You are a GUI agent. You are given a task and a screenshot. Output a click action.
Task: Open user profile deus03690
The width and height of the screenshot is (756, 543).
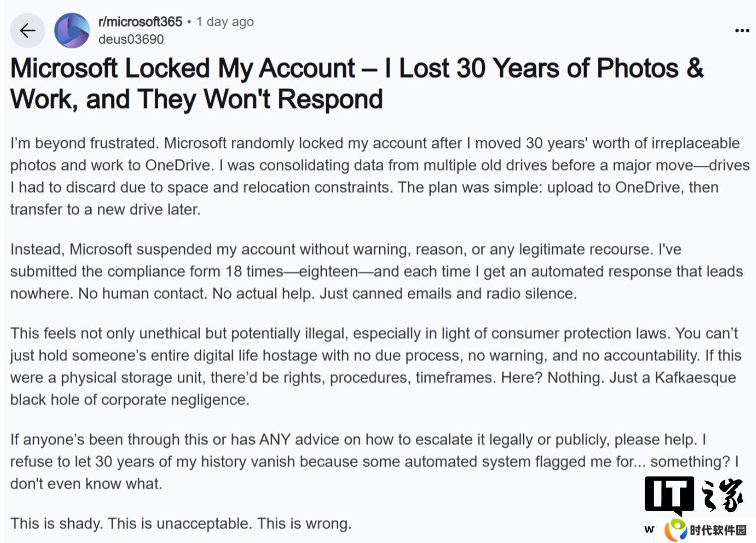(x=131, y=39)
